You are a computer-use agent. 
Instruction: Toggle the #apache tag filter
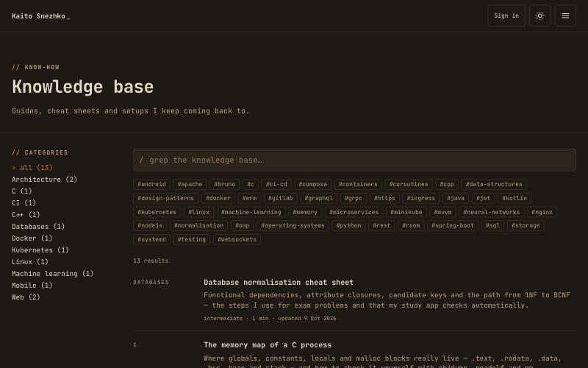(x=190, y=185)
